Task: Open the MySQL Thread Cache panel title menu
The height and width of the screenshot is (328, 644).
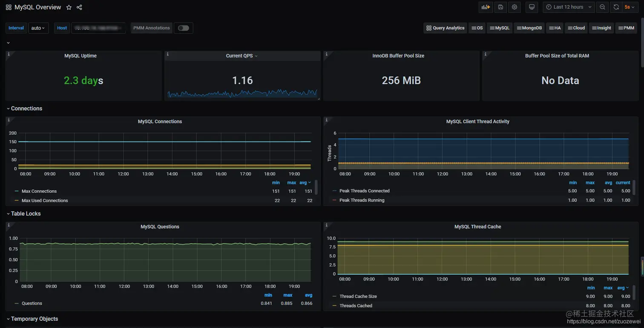Action: (x=477, y=227)
